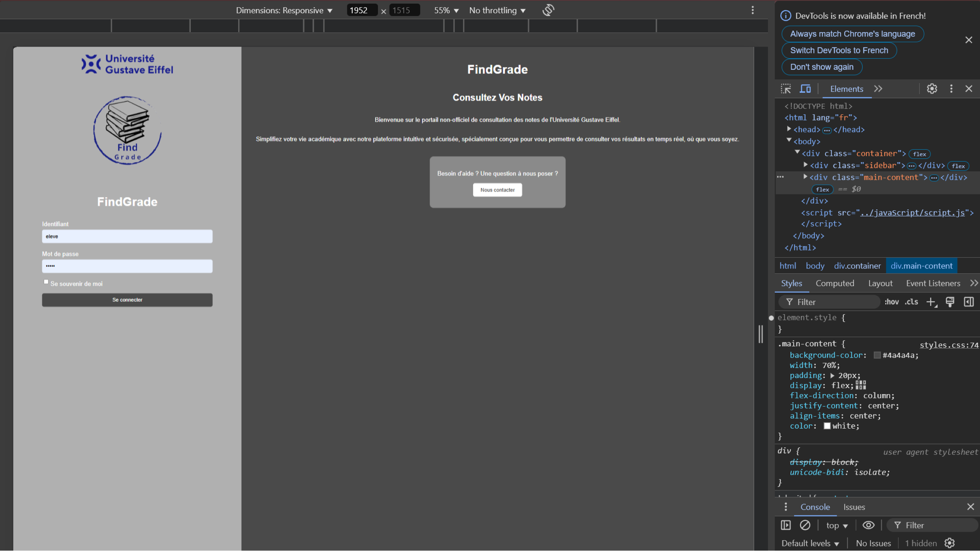The width and height of the screenshot is (980, 551).
Task: Check the Se souvenir de moi checkbox
Action: coord(46,282)
